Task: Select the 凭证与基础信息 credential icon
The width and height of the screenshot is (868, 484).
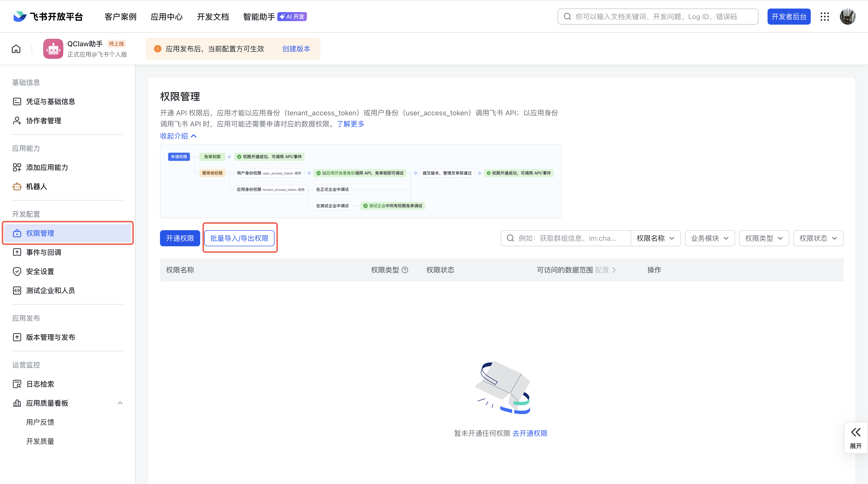Action: tap(17, 101)
